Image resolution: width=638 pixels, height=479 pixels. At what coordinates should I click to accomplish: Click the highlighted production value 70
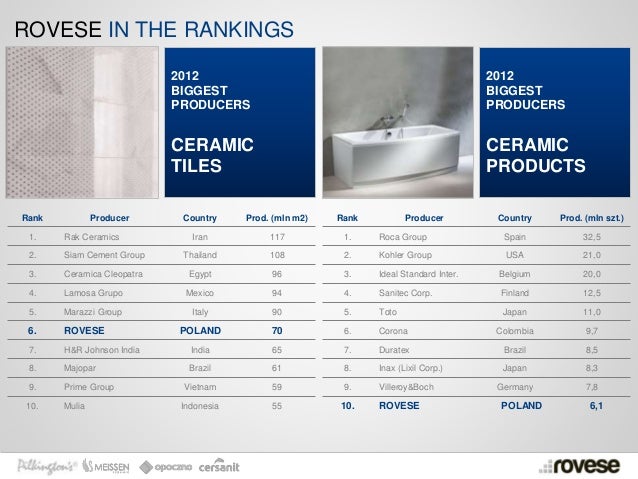point(277,330)
